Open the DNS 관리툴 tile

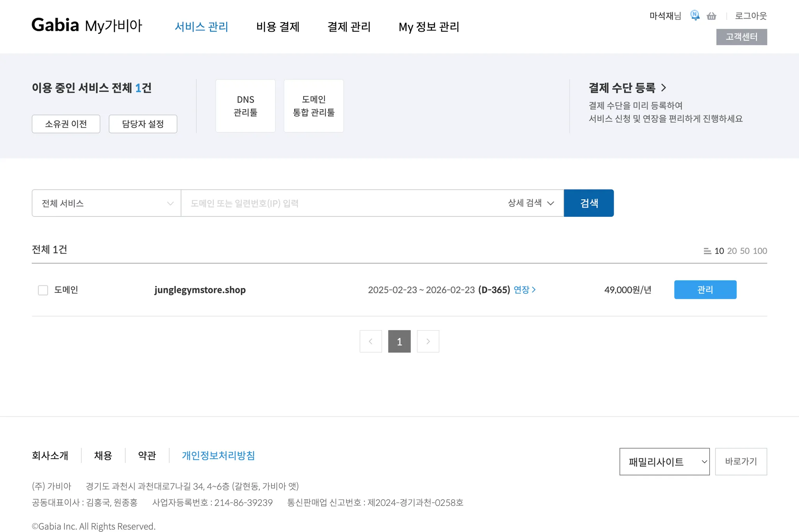click(x=245, y=106)
